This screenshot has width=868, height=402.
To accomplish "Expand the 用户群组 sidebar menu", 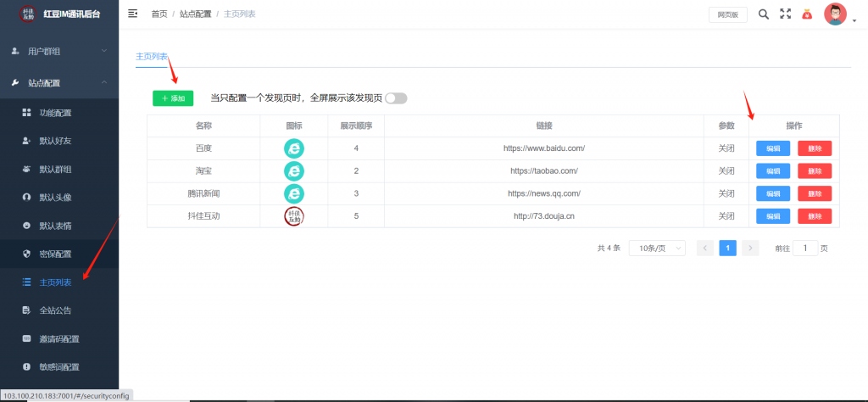I will (59, 51).
